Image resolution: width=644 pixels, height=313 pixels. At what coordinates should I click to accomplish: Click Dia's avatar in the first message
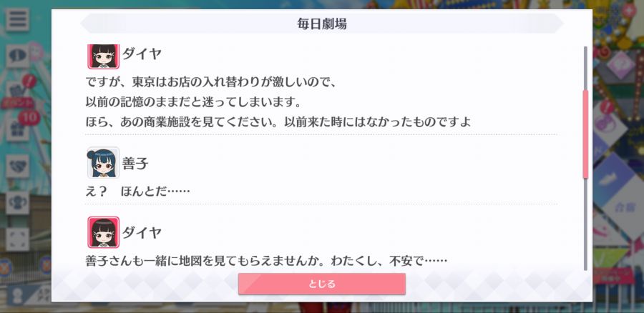[x=104, y=56]
